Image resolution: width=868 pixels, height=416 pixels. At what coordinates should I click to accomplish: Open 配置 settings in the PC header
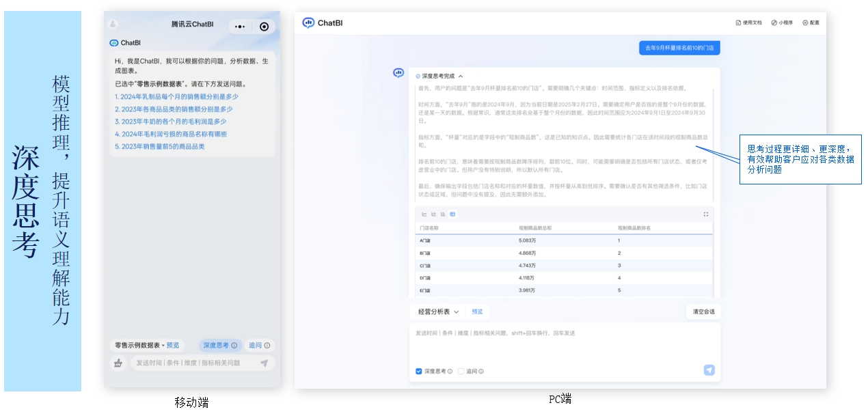click(x=811, y=23)
